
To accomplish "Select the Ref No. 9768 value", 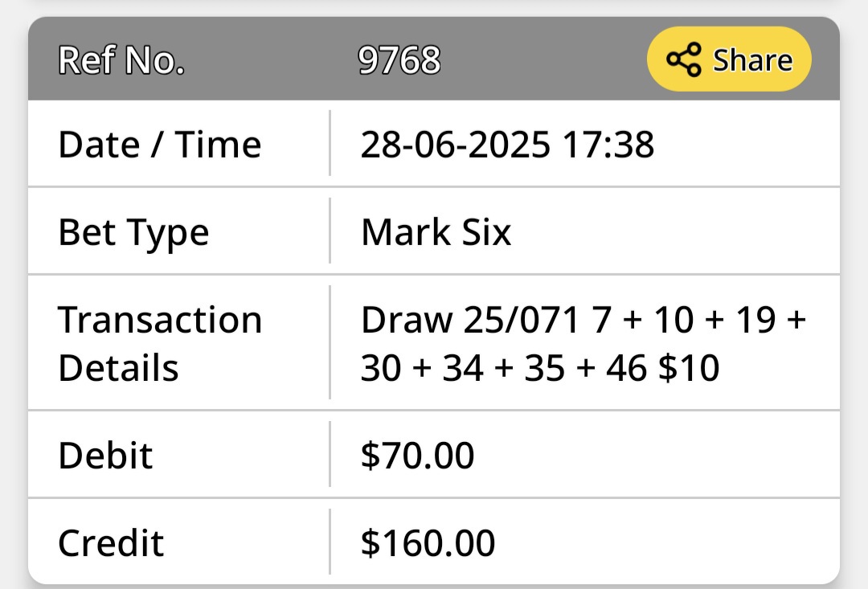I will (x=399, y=59).
